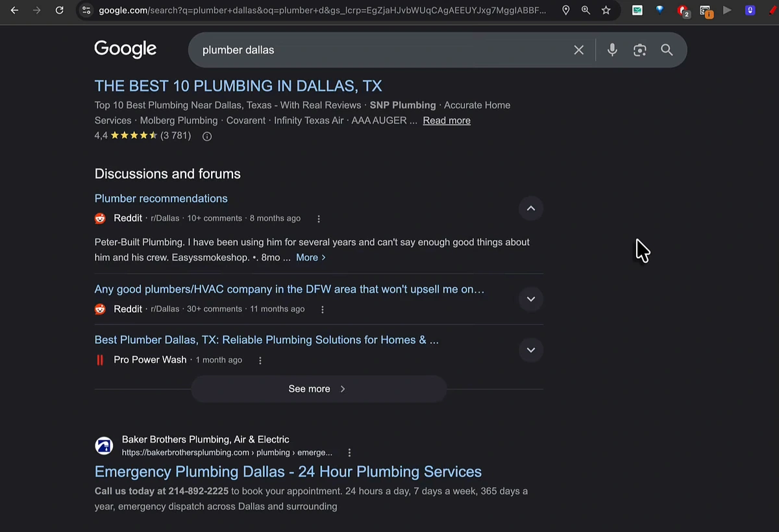Click the gray play-arrow extension icon

(727, 10)
